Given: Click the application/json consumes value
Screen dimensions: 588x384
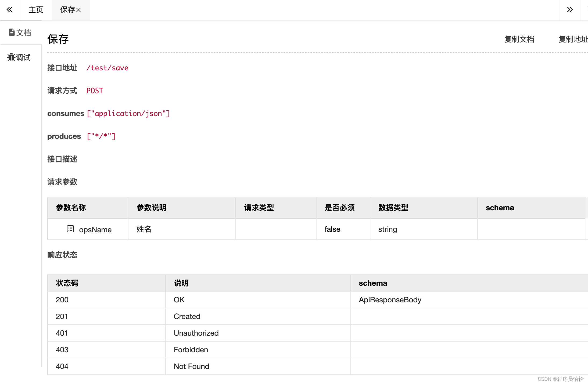Looking at the screenshot, I should pyautogui.click(x=128, y=114).
